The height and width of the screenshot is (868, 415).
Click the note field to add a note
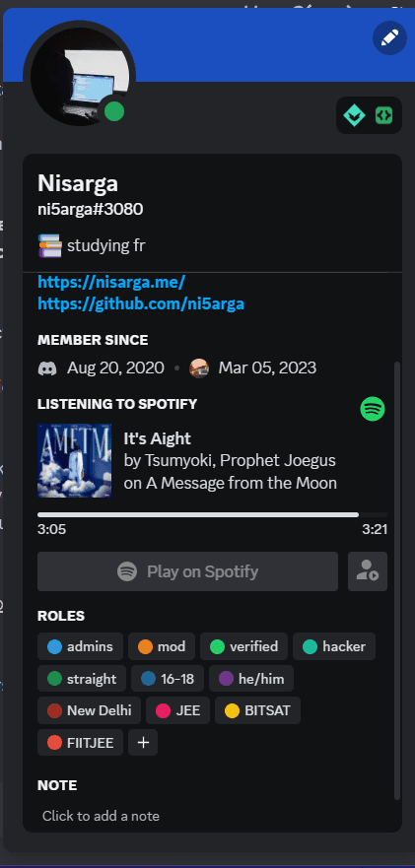212,816
